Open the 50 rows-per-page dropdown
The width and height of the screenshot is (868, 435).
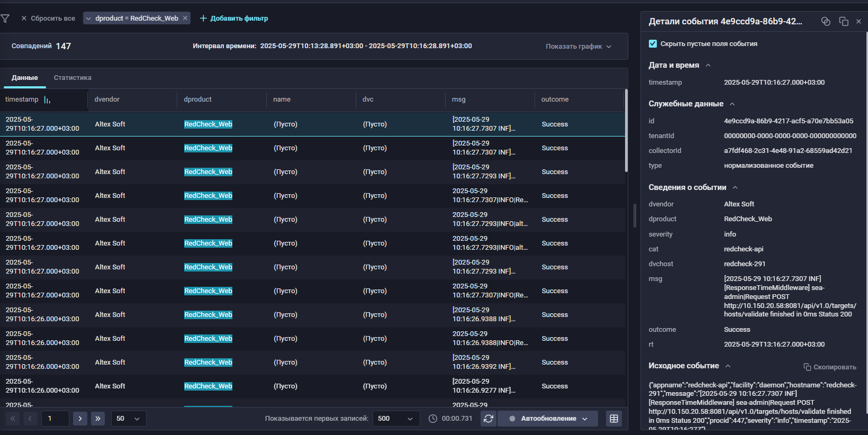[x=128, y=419]
